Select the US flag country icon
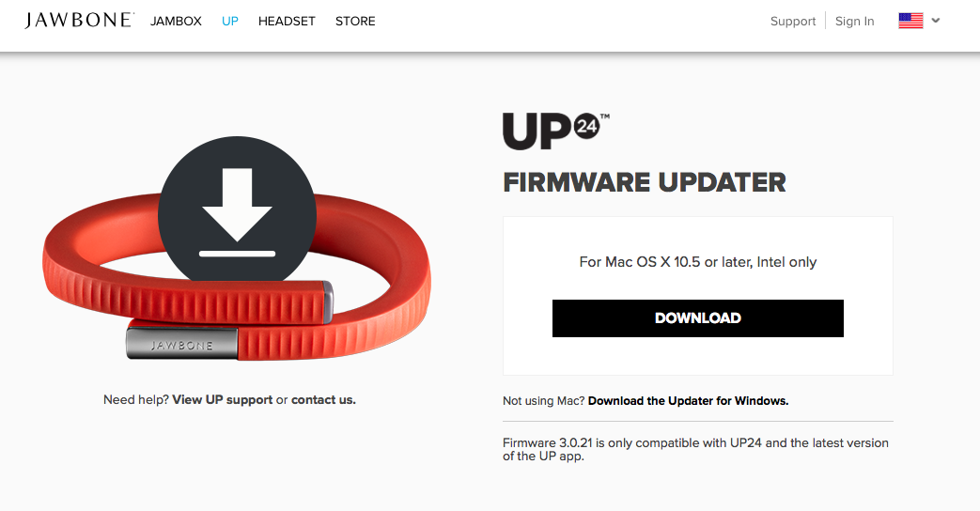980x511 pixels. 910,21
